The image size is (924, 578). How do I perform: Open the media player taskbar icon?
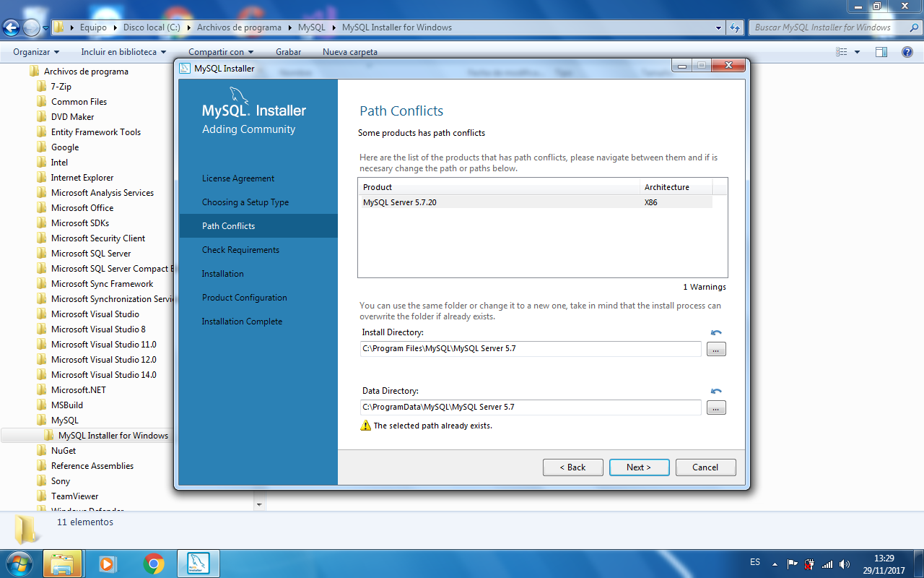click(x=108, y=564)
